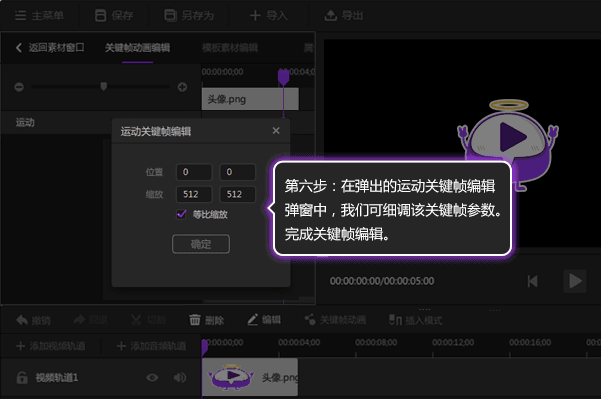Select the 头像.png clip in keyframe editor

click(x=250, y=99)
